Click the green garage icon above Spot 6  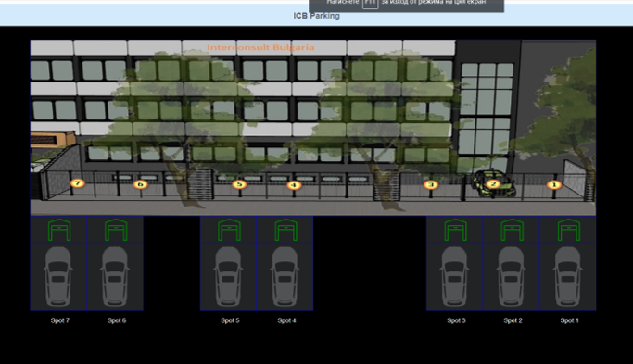pos(116,230)
